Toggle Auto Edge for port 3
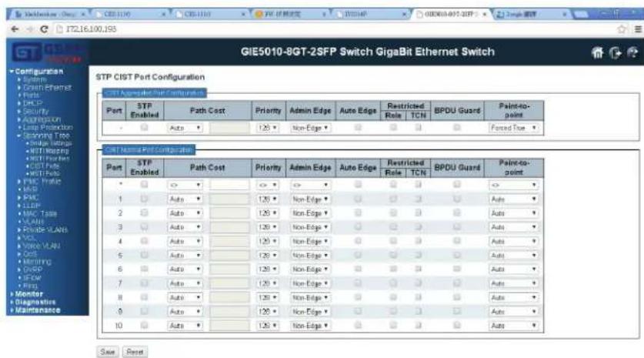Image resolution: width=644 pixels, height=358 pixels. pos(358,227)
